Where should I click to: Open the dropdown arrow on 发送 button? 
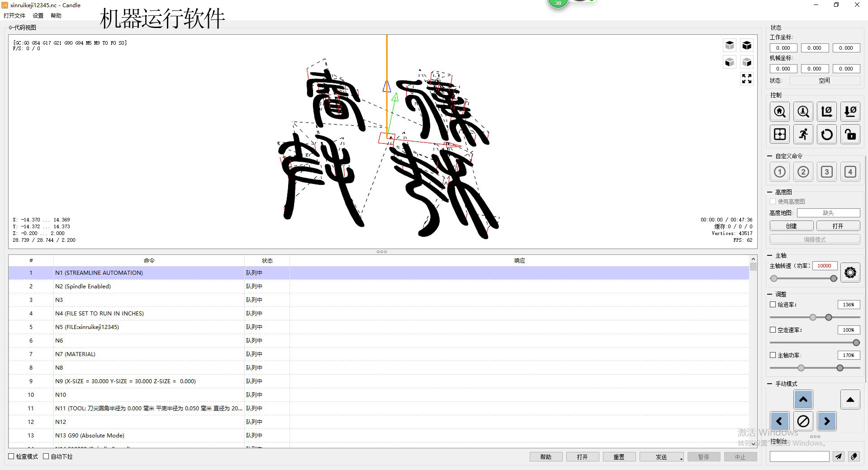[681, 459]
